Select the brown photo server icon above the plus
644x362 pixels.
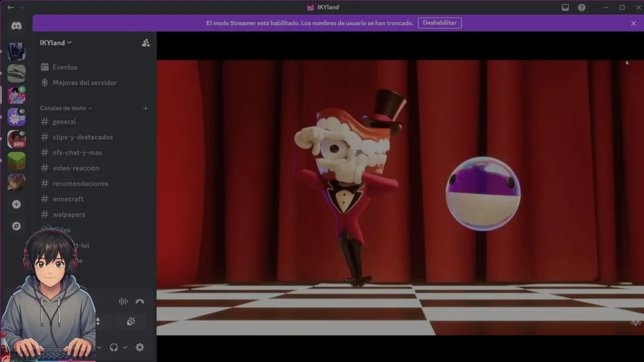coord(17,182)
